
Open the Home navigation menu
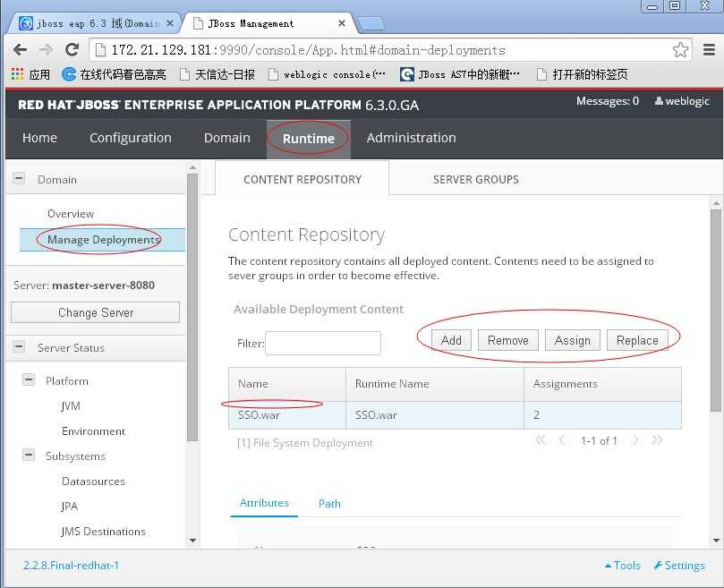point(39,138)
